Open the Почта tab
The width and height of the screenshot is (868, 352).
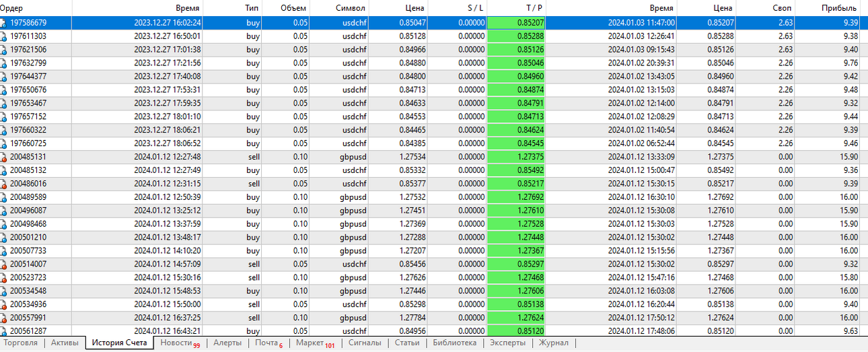[x=268, y=343]
